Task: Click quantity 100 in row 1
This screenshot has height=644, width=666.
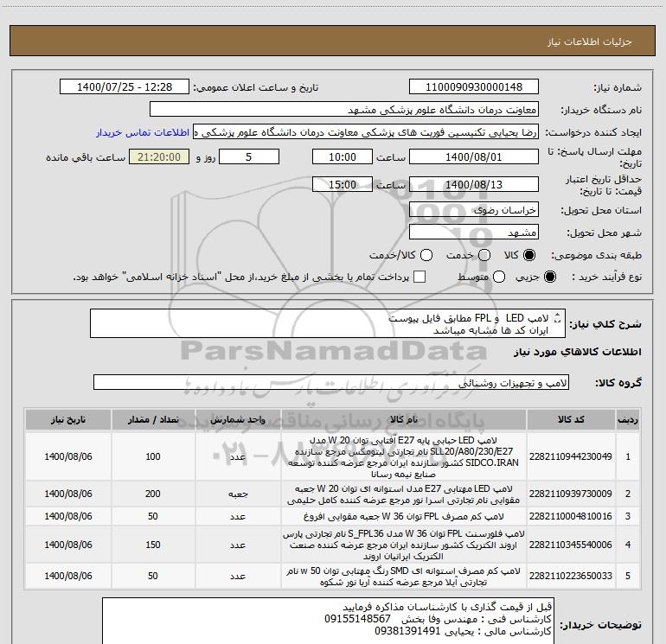Action: [x=153, y=456]
